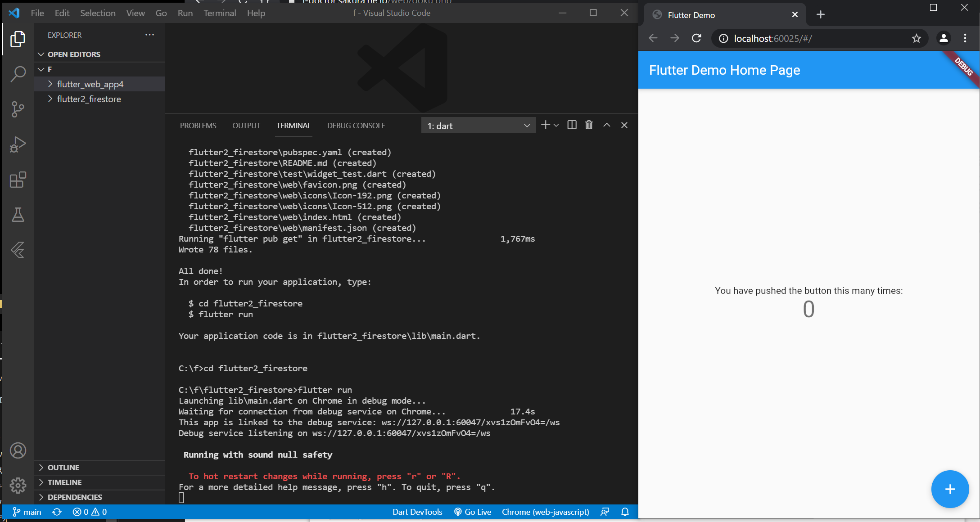Click Dart DevTools in status bar
980x522 pixels.
pyautogui.click(x=417, y=512)
